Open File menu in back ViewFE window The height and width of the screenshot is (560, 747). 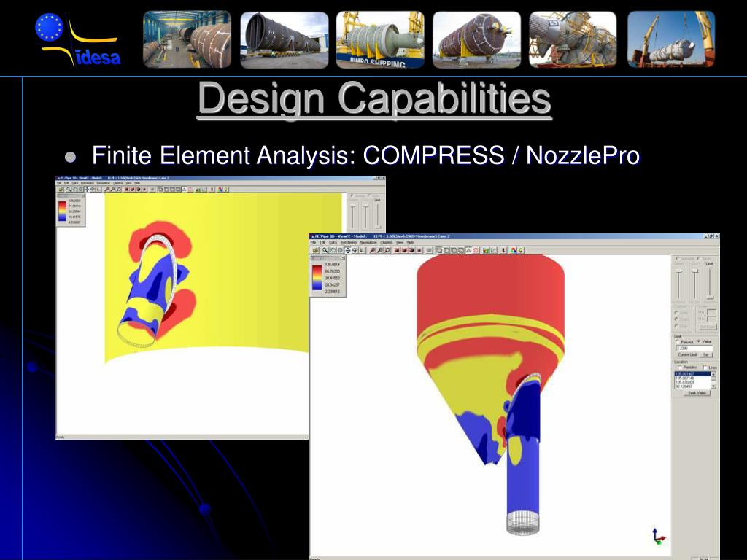point(60,183)
